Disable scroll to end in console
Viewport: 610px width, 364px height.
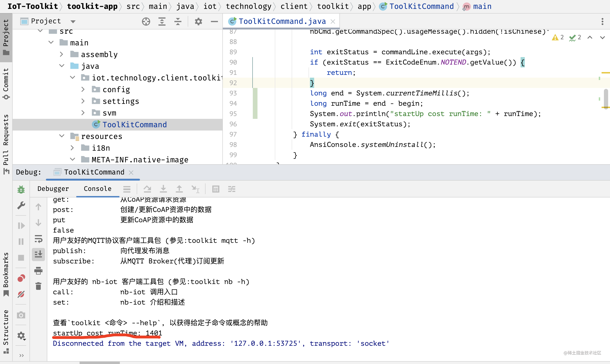(39, 254)
